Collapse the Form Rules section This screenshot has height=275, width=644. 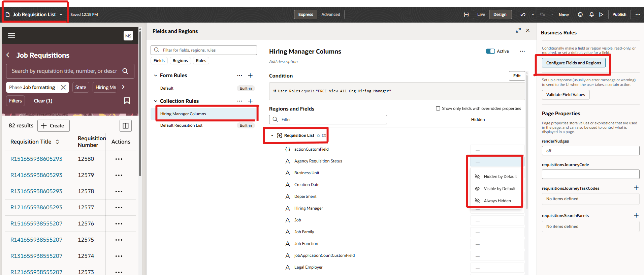[x=156, y=75]
